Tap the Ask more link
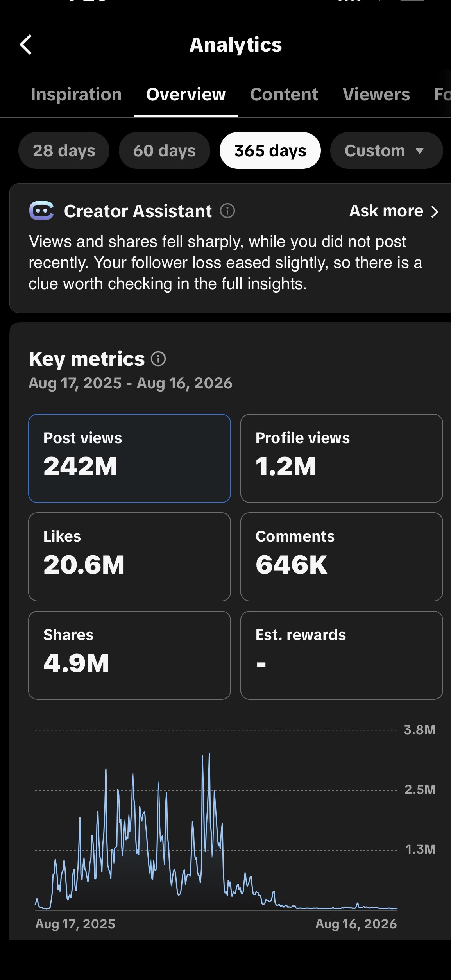 [x=386, y=211]
